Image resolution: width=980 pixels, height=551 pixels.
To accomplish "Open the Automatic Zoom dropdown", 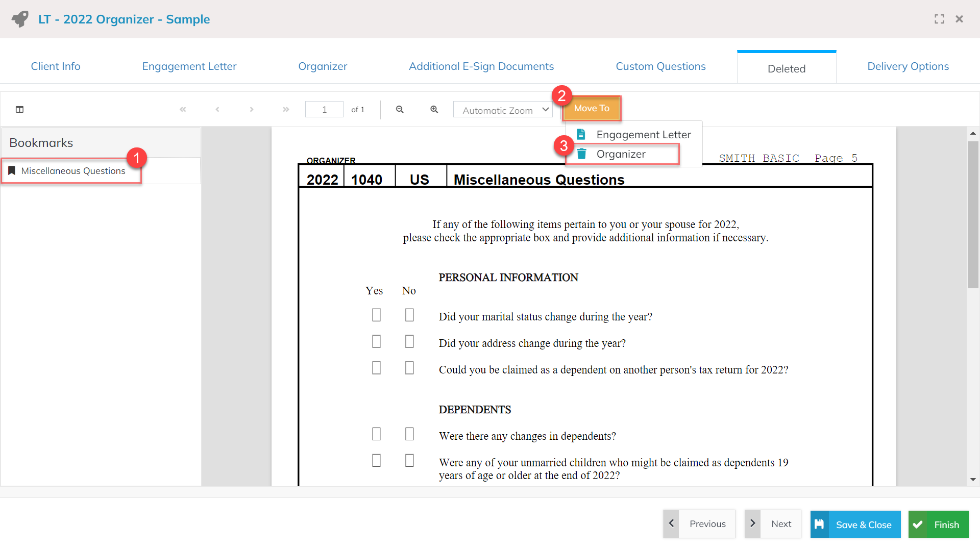I will point(503,110).
